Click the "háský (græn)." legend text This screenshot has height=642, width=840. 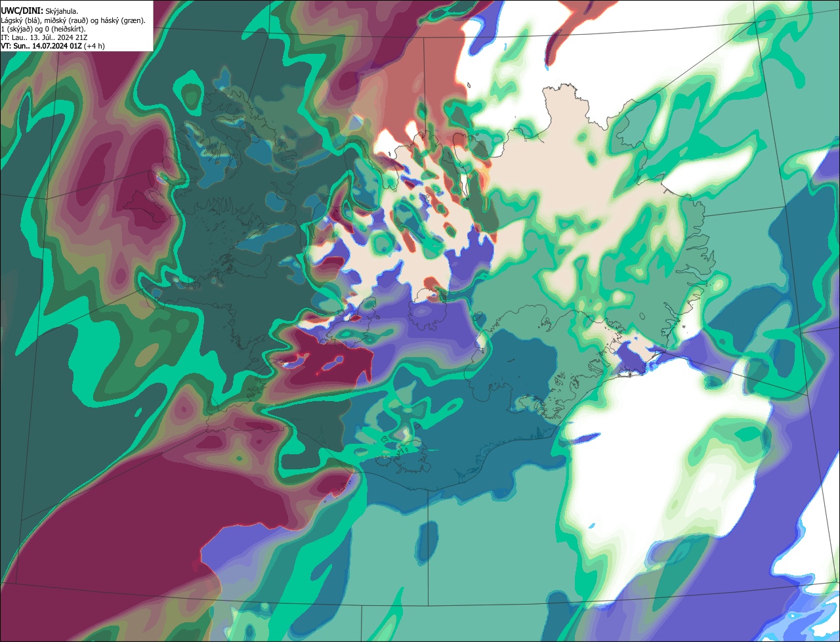[123, 21]
